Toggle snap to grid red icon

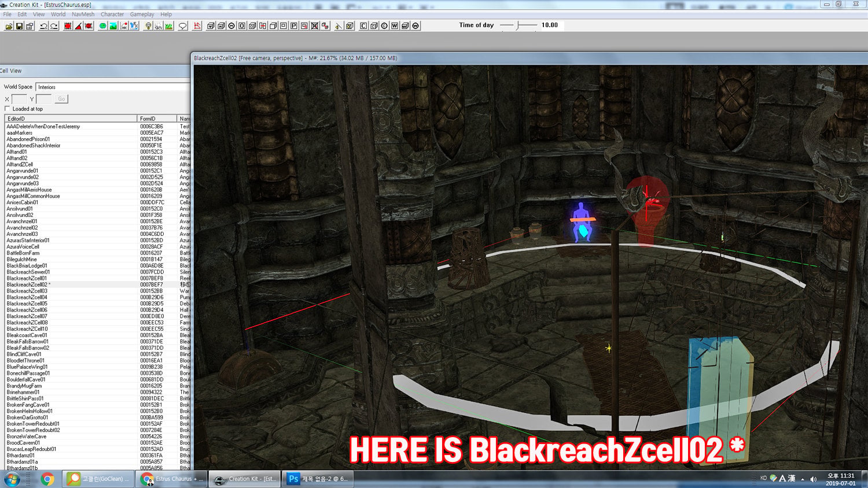click(68, 26)
